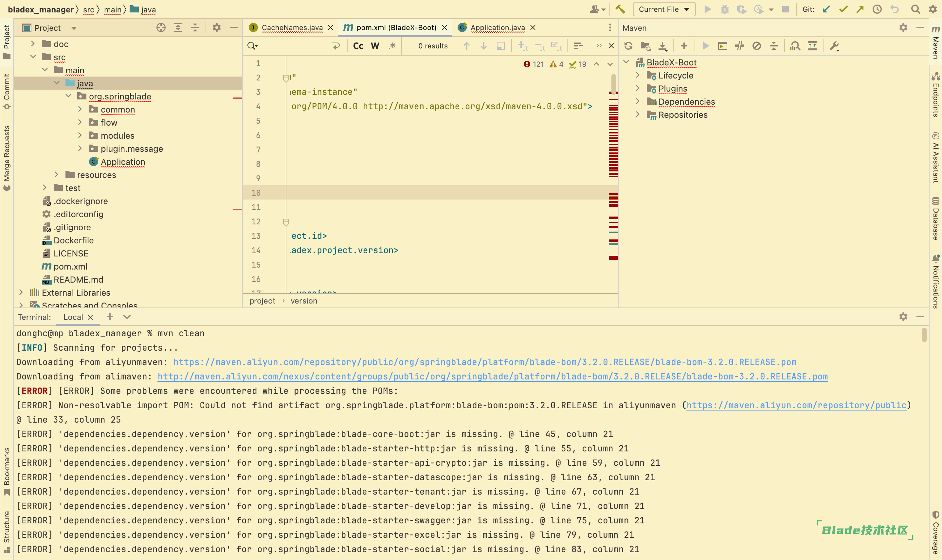
Task: Go to next search occurrence arrow
Action: coord(484,46)
